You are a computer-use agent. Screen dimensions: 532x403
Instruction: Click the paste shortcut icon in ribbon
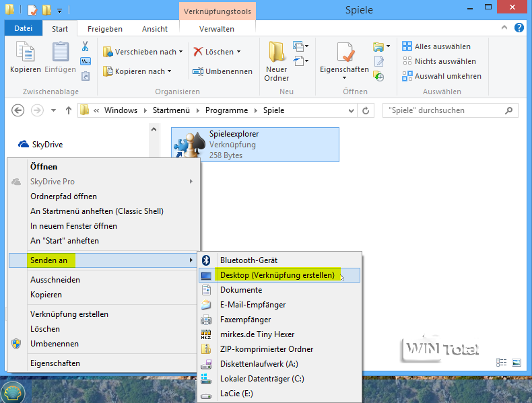coord(85,76)
